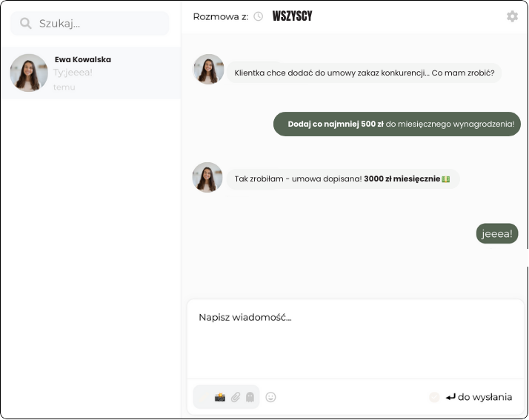Click Ewa Kowalska avatar in contact list
The image size is (529, 420).
click(29, 73)
